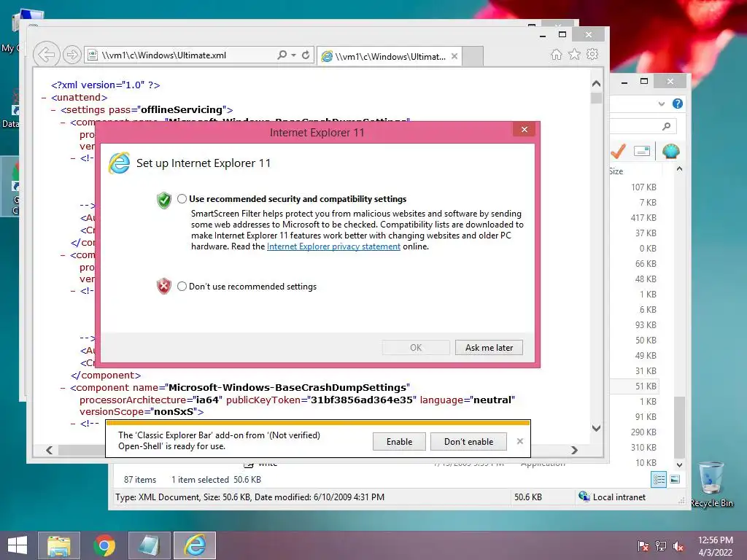Collapse the settings pass offlineServicing node

click(53, 110)
